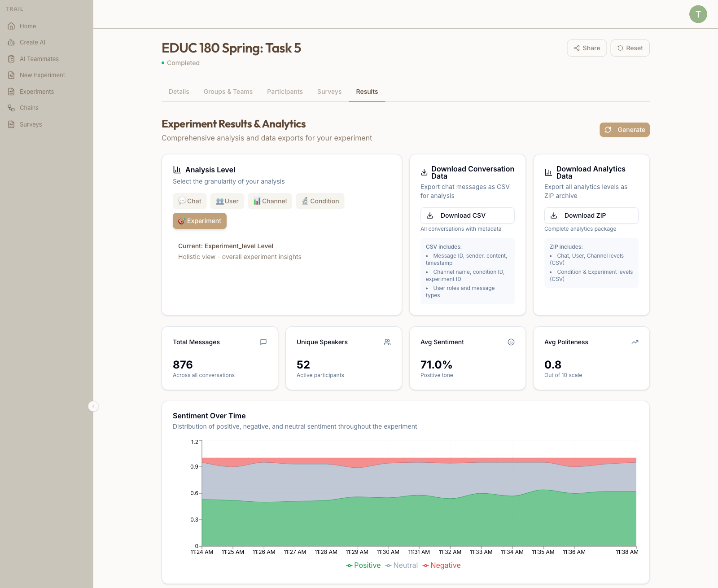
Task: Select the Channel analysis level
Action: coord(270,201)
